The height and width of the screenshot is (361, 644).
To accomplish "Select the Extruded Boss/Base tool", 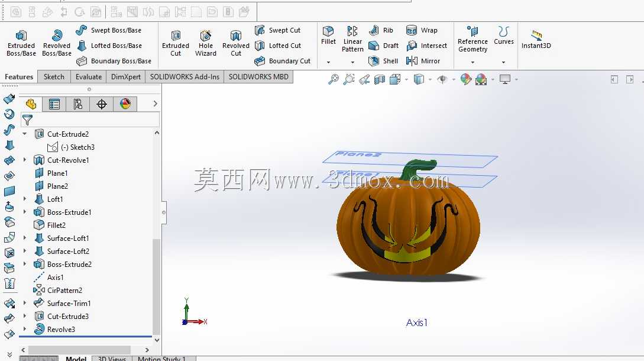I will click(x=21, y=43).
